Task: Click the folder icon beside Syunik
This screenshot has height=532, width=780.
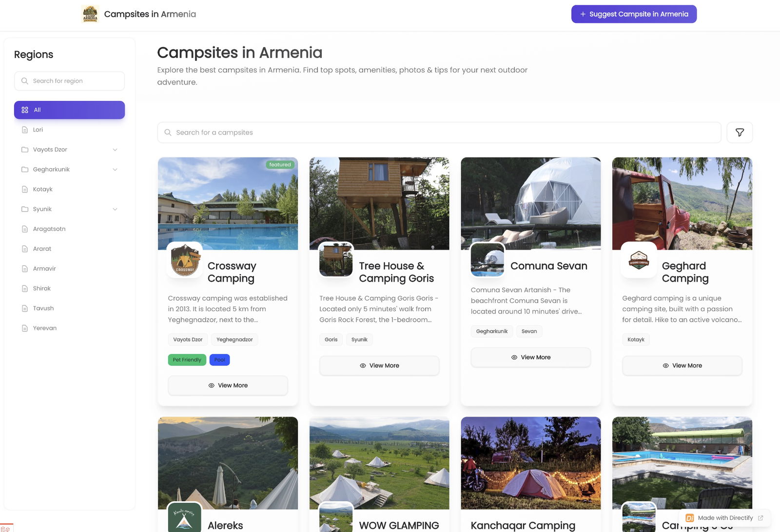Action: 25,209
